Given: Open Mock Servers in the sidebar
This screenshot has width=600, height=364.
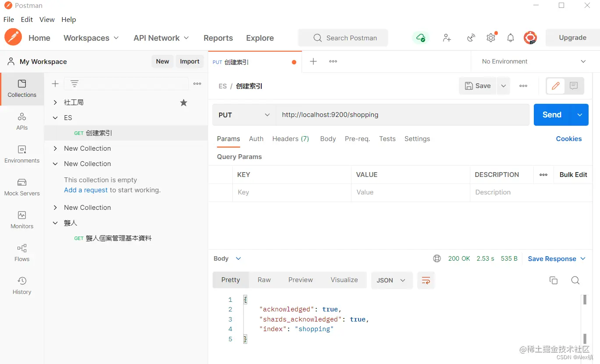Looking at the screenshot, I should [22, 187].
